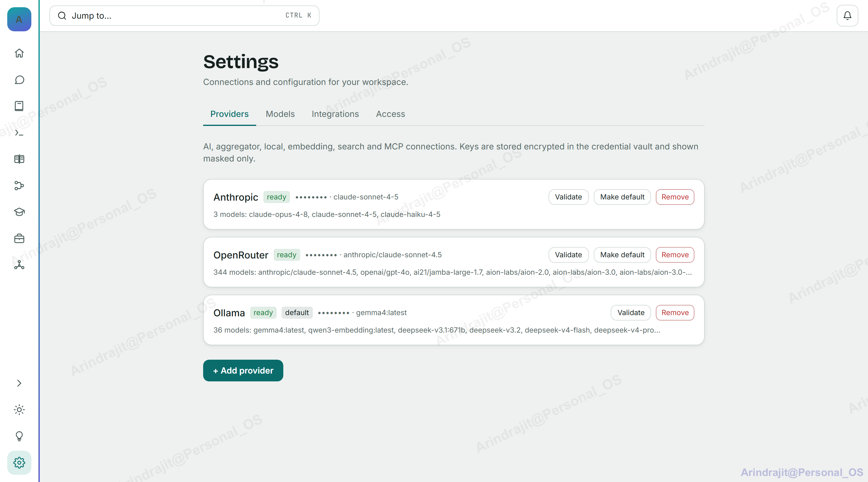
Task: Click the settings gear icon in the sidebar
Action: [19, 462]
